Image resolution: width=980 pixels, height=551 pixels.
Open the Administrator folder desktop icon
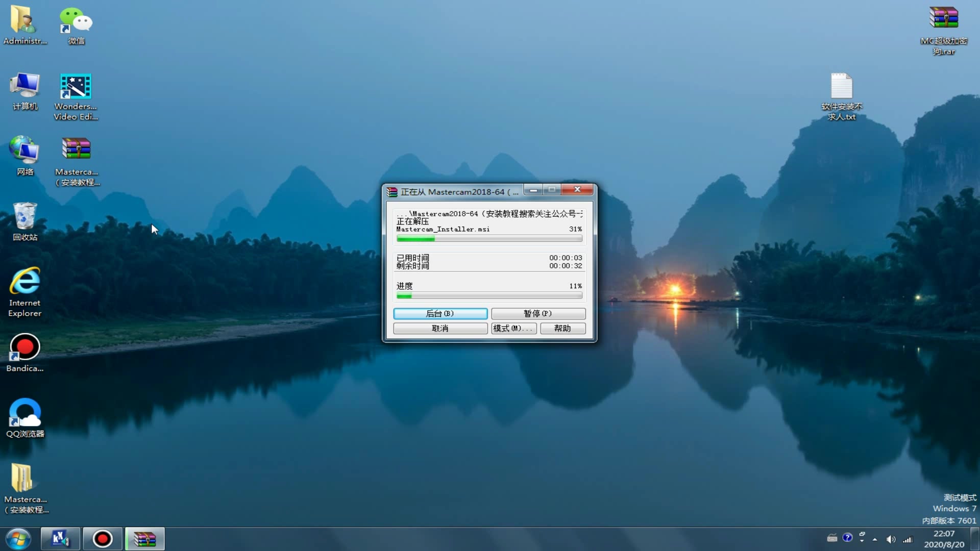pyautogui.click(x=24, y=24)
